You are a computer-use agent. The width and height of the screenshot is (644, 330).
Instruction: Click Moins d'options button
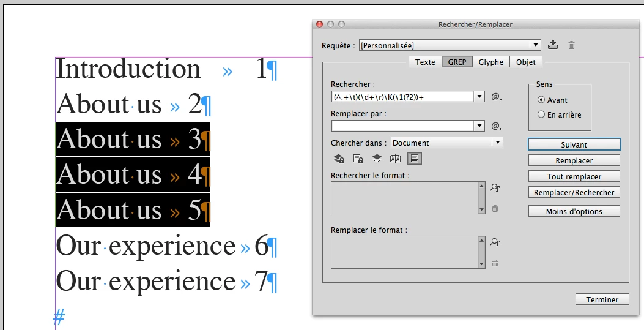tap(574, 212)
